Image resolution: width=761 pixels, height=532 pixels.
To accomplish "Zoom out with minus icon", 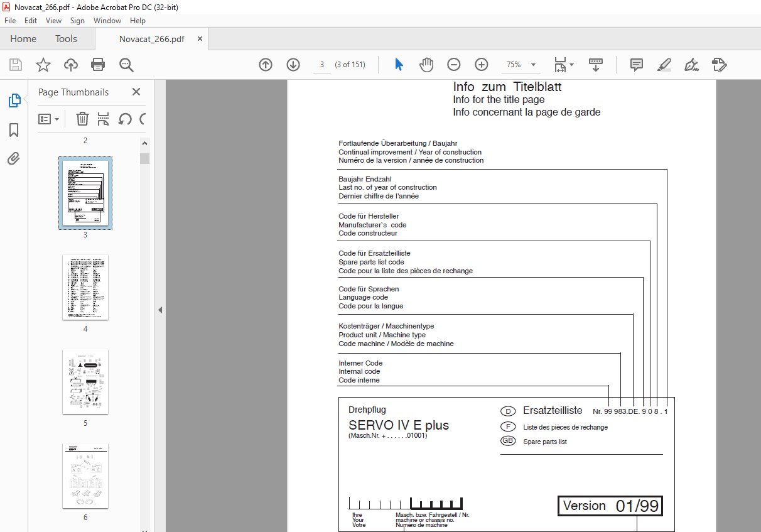I will click(454, 65).
